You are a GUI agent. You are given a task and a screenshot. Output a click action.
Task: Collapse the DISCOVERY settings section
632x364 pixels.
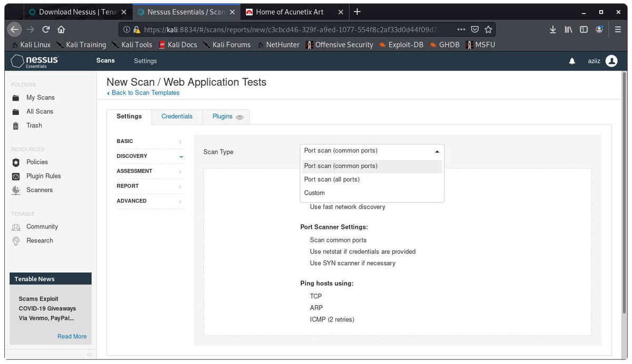coord(150,156)
